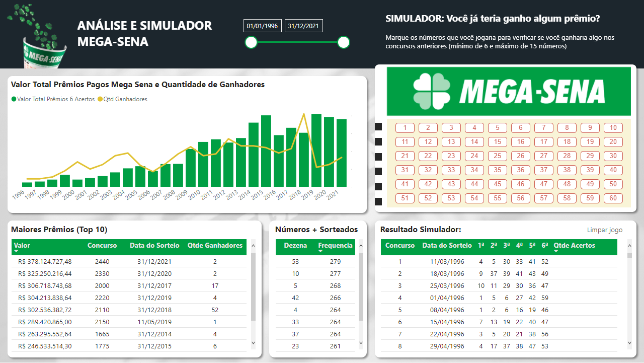Sort by Concurso in Maiores Prêmios table
The height and width of the screenshot is (363, 644).
click(x=102, y=246)
